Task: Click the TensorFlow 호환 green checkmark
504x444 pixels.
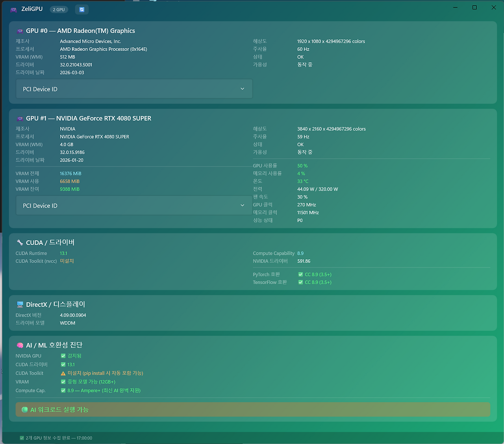Action: (300, 282)
